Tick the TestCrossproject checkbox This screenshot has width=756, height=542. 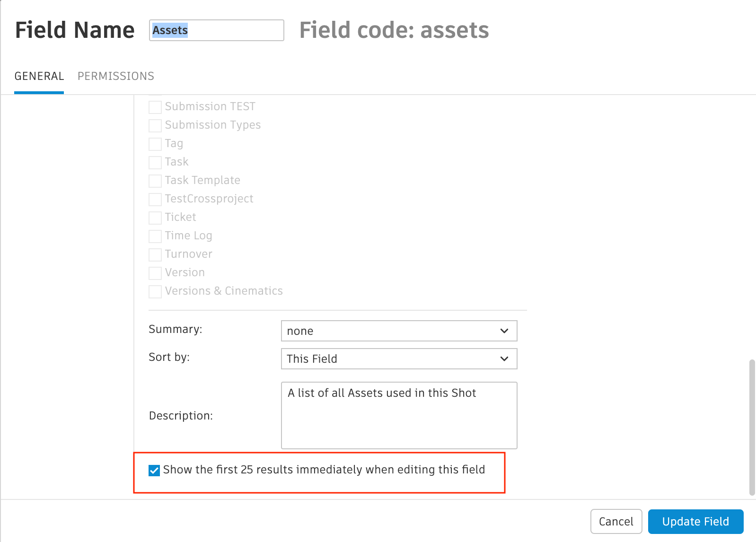pyautogui.click(x=155, y=200)
